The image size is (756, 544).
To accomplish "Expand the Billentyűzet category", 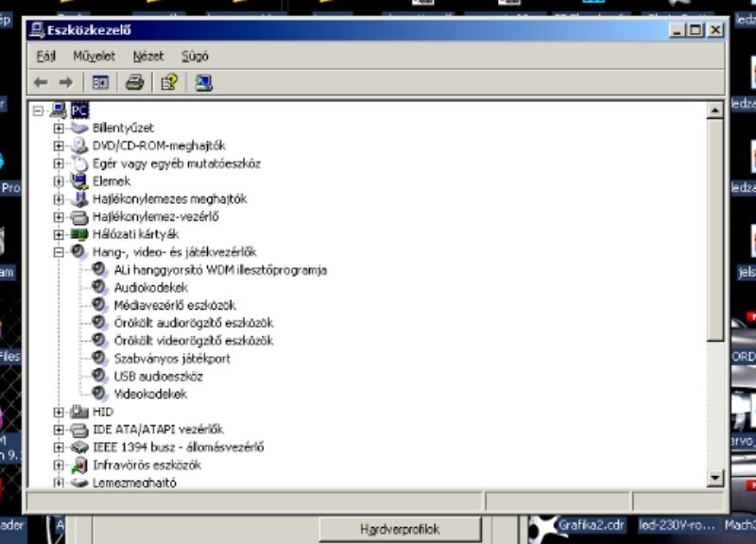I will point(59,127).
